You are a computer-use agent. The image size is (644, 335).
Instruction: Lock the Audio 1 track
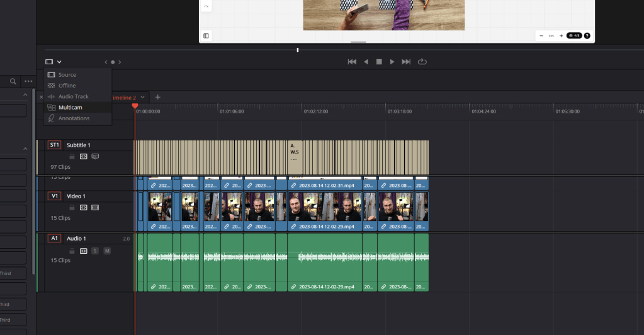click(72, 251)
